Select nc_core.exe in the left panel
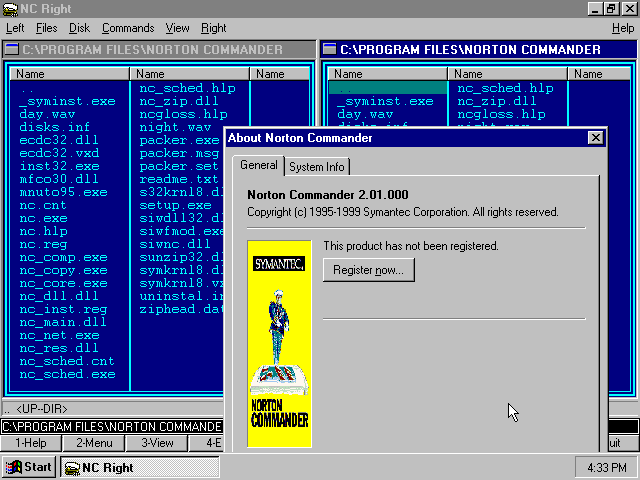 click(63, 283)
